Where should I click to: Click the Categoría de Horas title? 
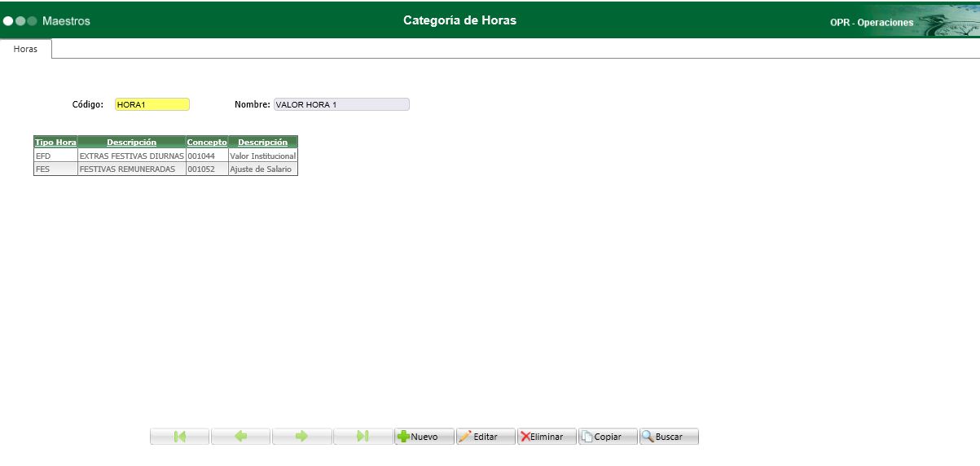tap(459, 20)
